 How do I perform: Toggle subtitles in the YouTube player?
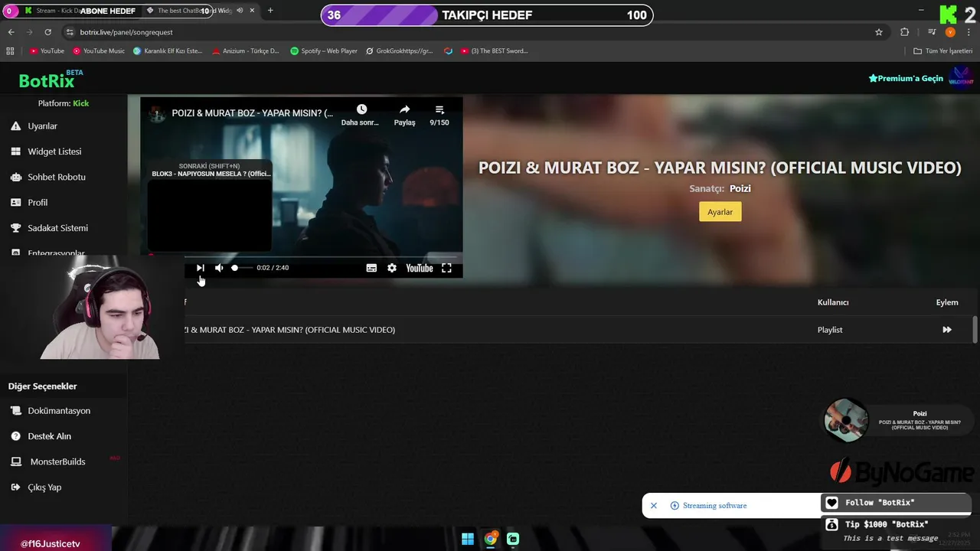[371, 268]
